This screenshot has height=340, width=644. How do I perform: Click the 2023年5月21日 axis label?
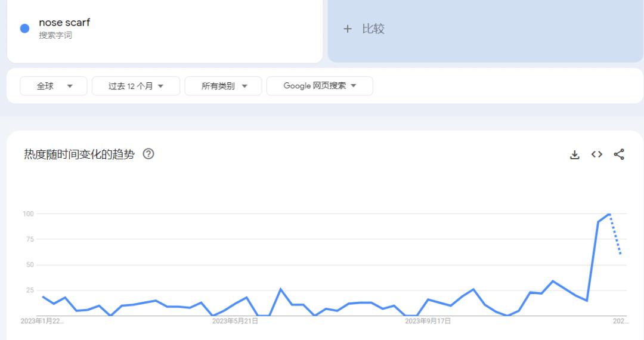(235, 321)
